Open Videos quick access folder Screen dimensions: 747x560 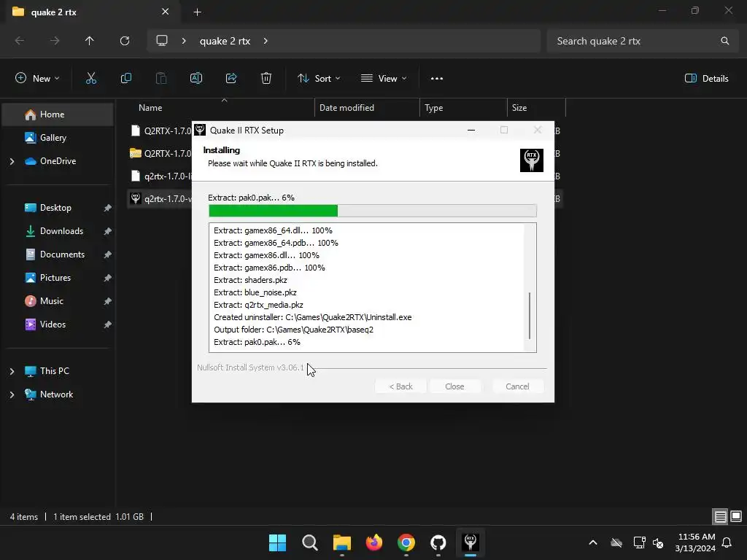[58, 324]
